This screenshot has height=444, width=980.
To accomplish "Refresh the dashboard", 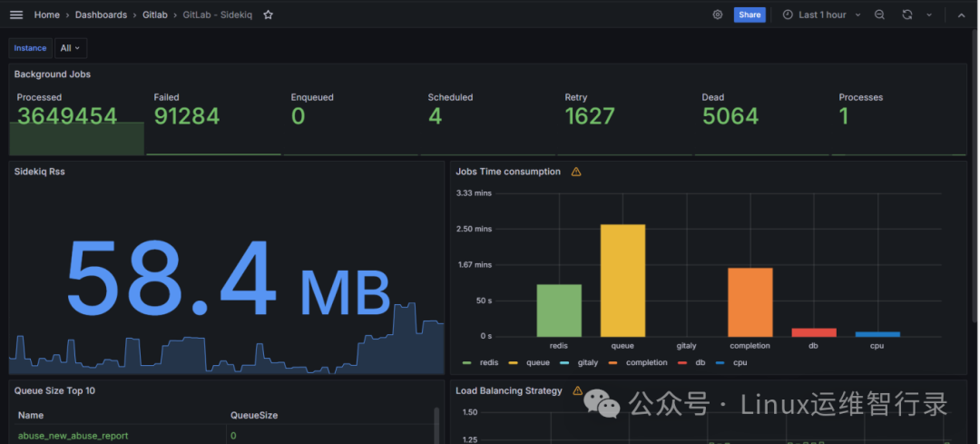I will (x=906, y=15).
